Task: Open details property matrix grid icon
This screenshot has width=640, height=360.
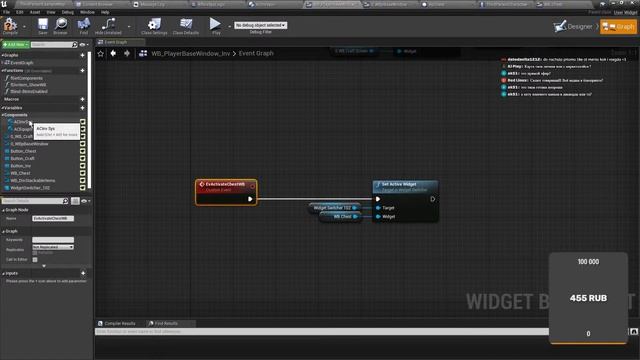Action: point(75,201)
